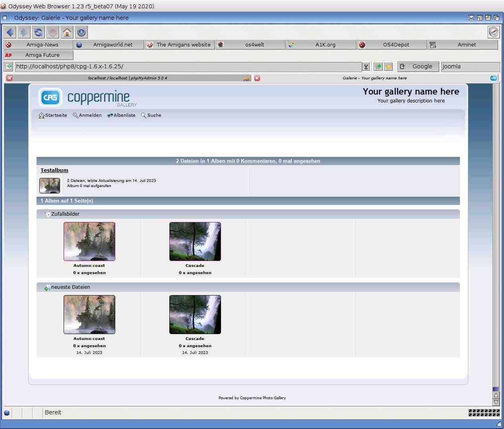Image resolution: width=504 pixels, height=429 pixels.
Task: Open the OS4Depot bookmark
Action: click(392, 45)
